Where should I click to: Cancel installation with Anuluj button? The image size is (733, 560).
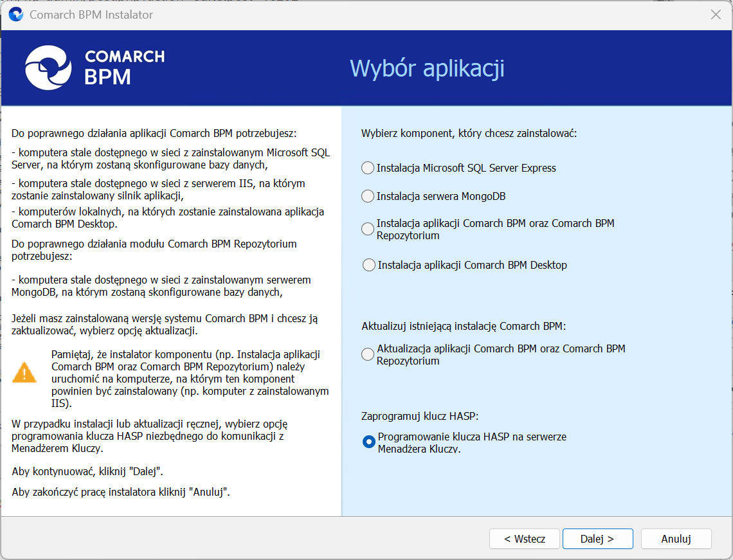676,539
